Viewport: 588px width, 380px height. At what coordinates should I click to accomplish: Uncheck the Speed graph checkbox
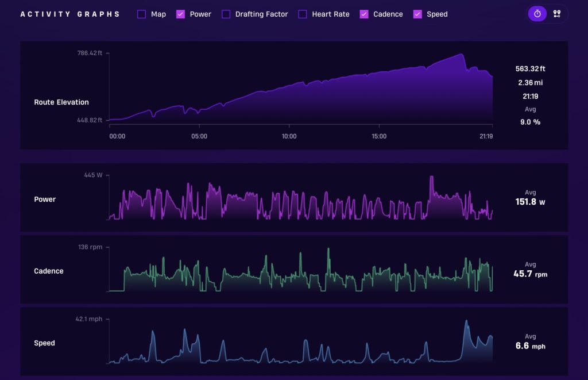pyautogui.click(x=417, y=14)
